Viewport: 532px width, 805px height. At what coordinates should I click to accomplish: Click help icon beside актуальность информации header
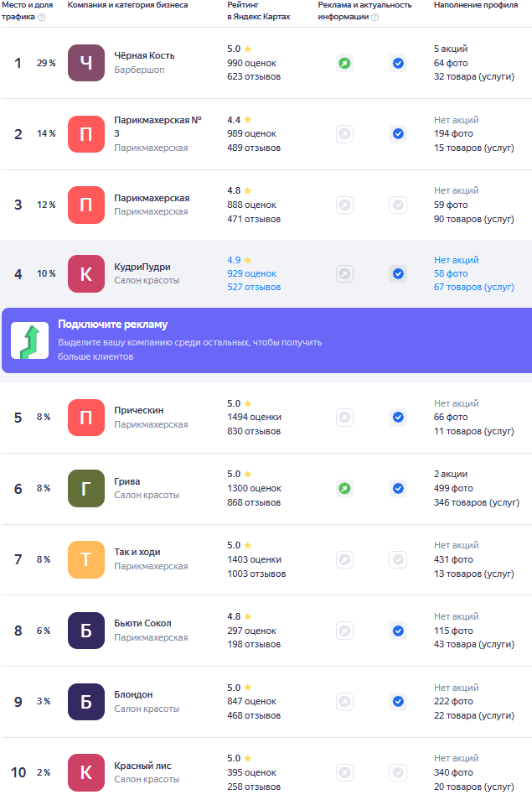(x=374, y=17)
